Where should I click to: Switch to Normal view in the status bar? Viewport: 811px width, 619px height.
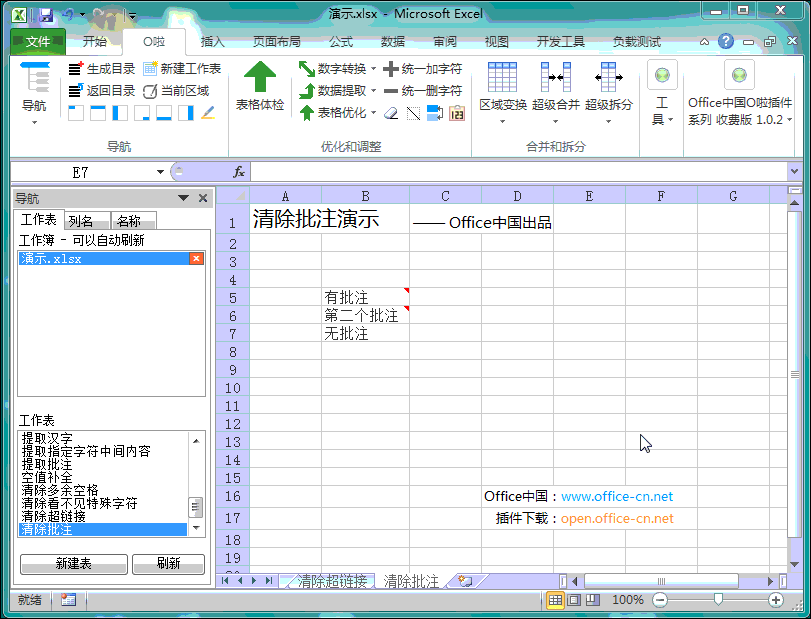point(555,600)
